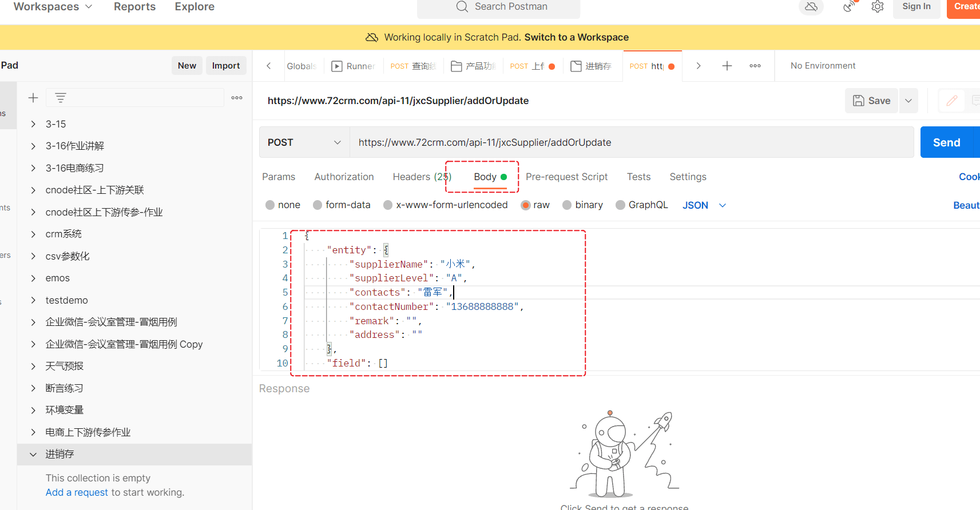This screenshot has width=980, height=510.
Task: Expand the crm系统 collection
Action: [x=33, y=234]
